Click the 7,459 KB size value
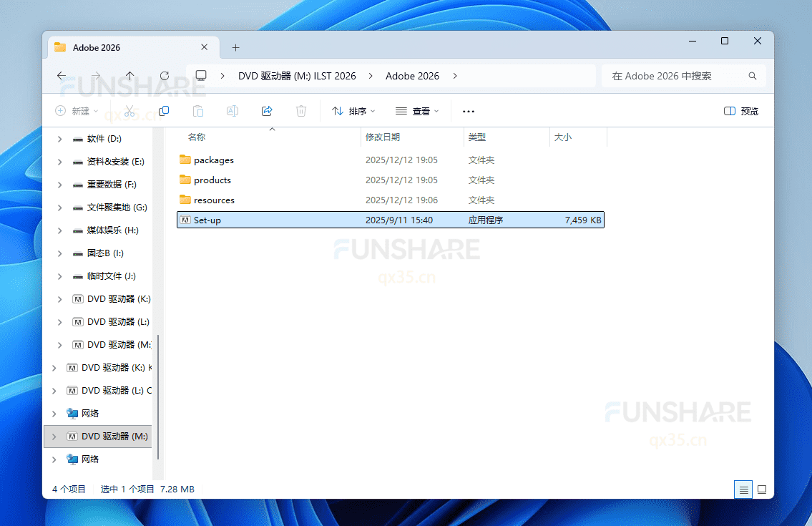This screenshot has width=812, height=526. click(x=583, y=220)
